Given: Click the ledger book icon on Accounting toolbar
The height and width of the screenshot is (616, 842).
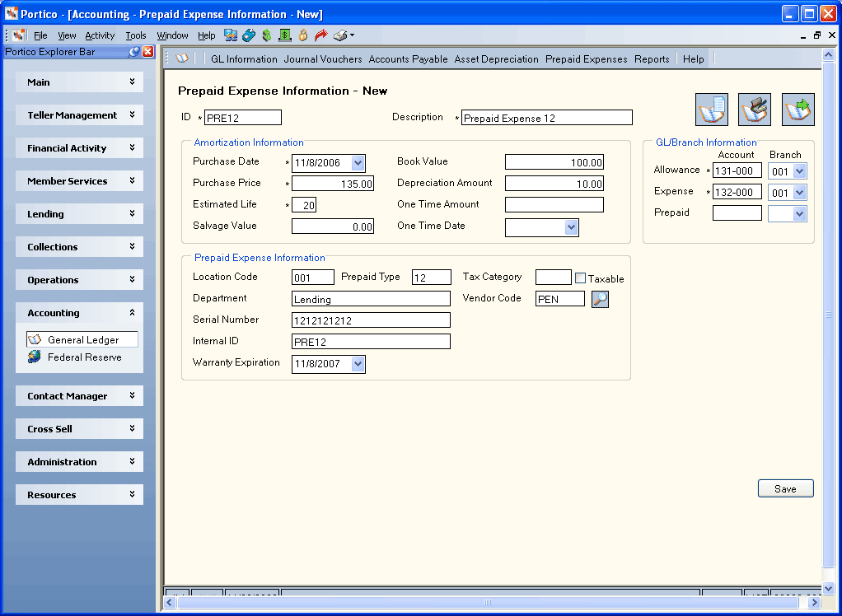Looking at the screenshot, I should 182,58.
